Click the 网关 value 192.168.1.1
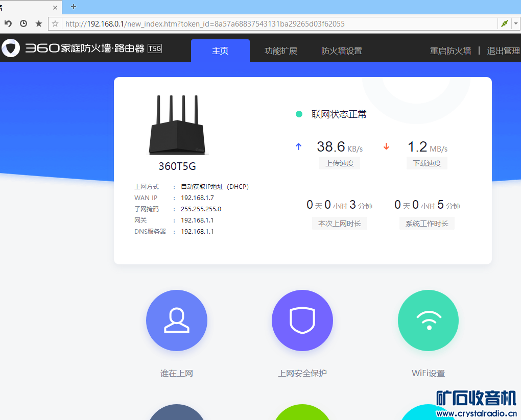 coord(197,220)
